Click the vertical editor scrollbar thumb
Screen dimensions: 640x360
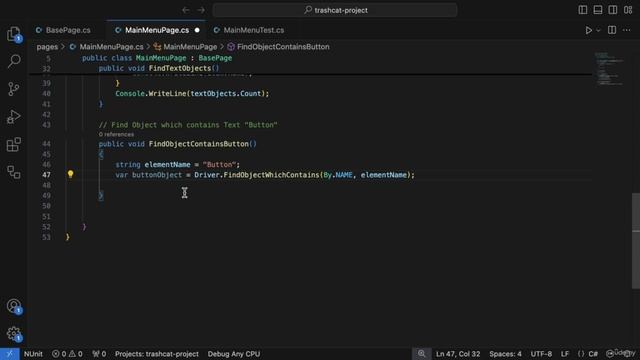[x=636, y=241]
